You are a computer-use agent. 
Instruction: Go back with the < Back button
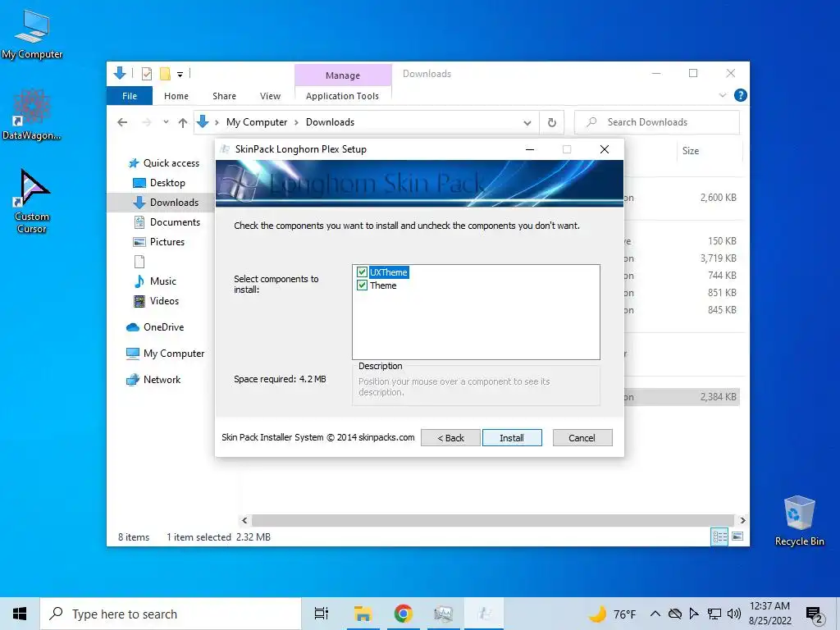(x=450, y=438)
